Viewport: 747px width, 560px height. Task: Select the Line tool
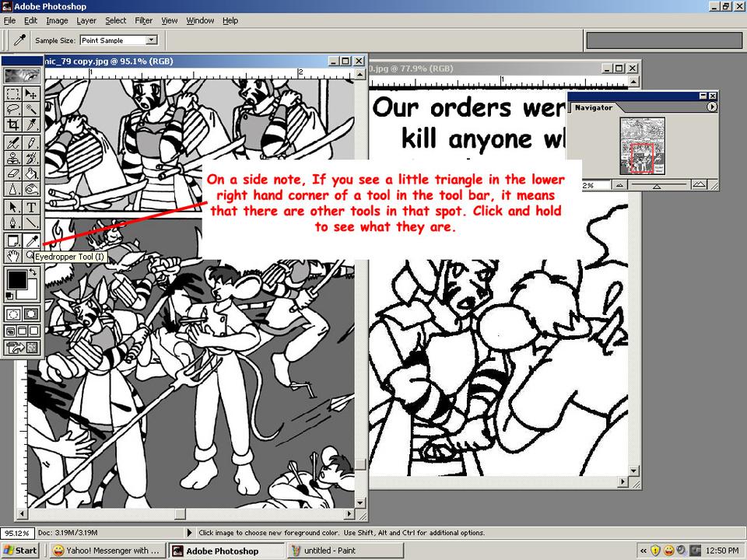[x=31, y=223]
